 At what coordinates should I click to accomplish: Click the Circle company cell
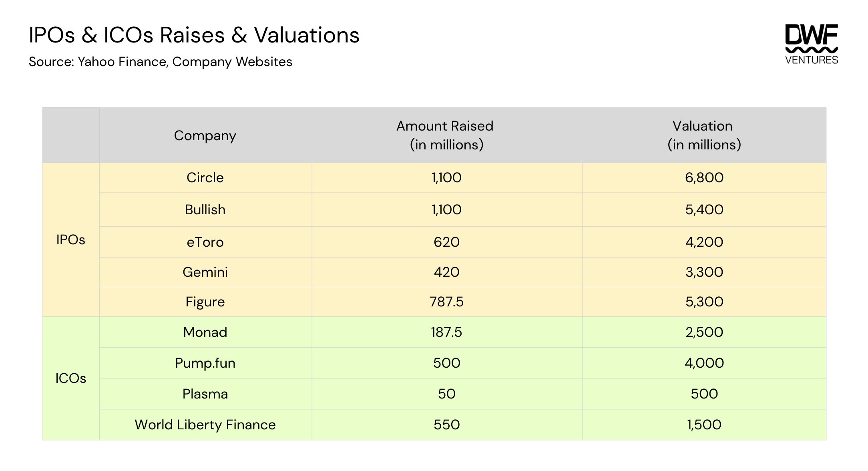pyautogui.click(x=205, y=177)
